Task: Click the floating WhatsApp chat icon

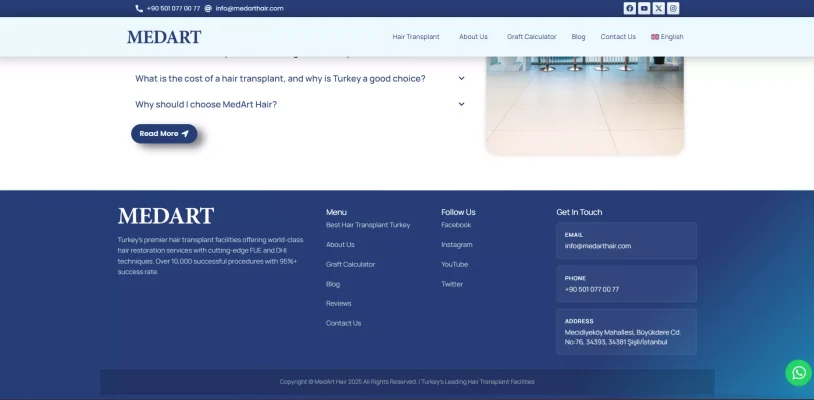Action: tap(798, 373)
